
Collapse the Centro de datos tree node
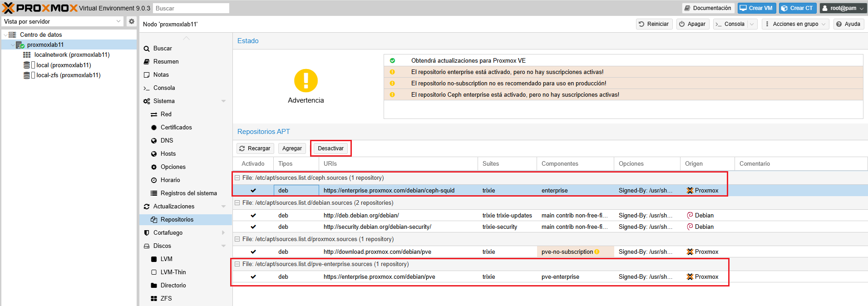[5, 35]
